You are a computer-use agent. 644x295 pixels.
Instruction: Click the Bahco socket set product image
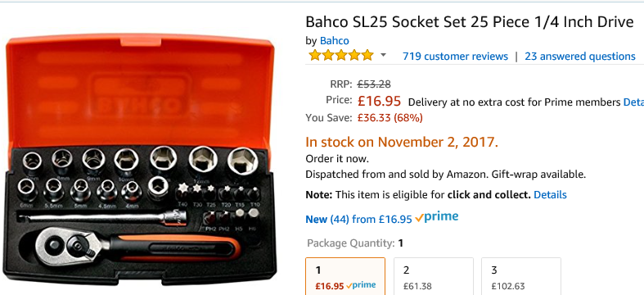pyautogui.click(x=141, y=159)
